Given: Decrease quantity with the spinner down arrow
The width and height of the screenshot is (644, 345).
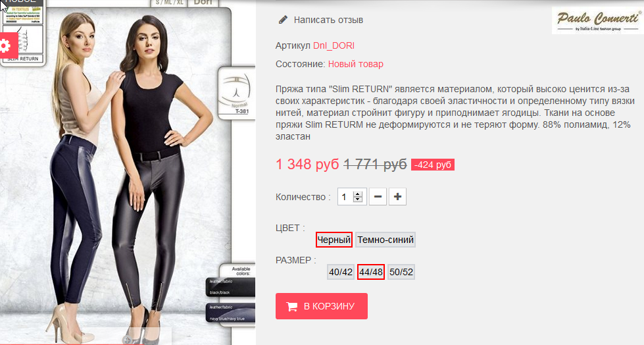Looking at the screenshot, I should pos(358,200).
